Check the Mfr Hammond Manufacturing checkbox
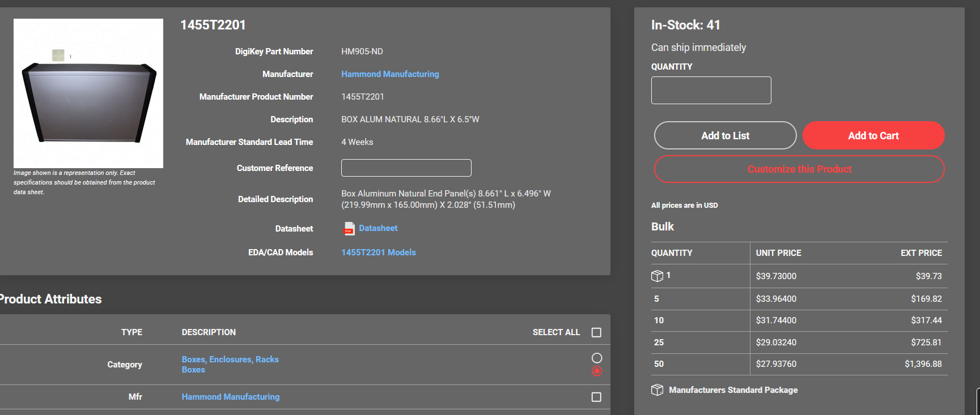980x415 pixels. [596, 397]
